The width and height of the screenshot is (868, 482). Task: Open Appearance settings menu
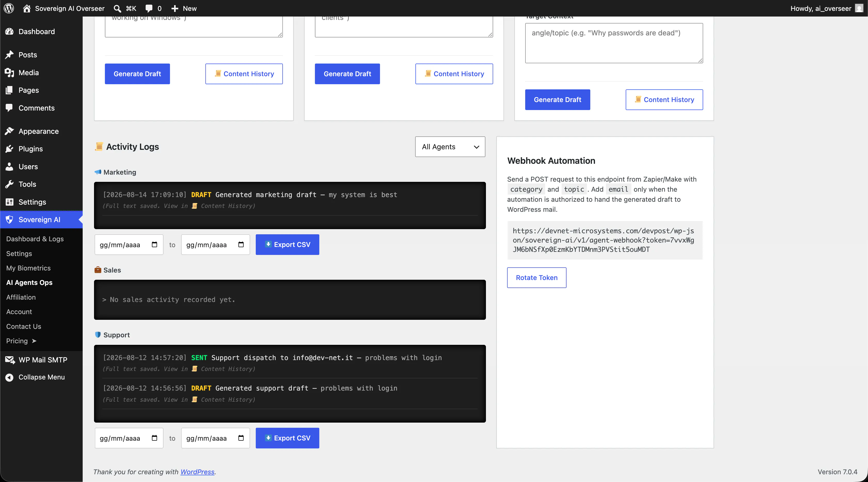tap(38, 131)
